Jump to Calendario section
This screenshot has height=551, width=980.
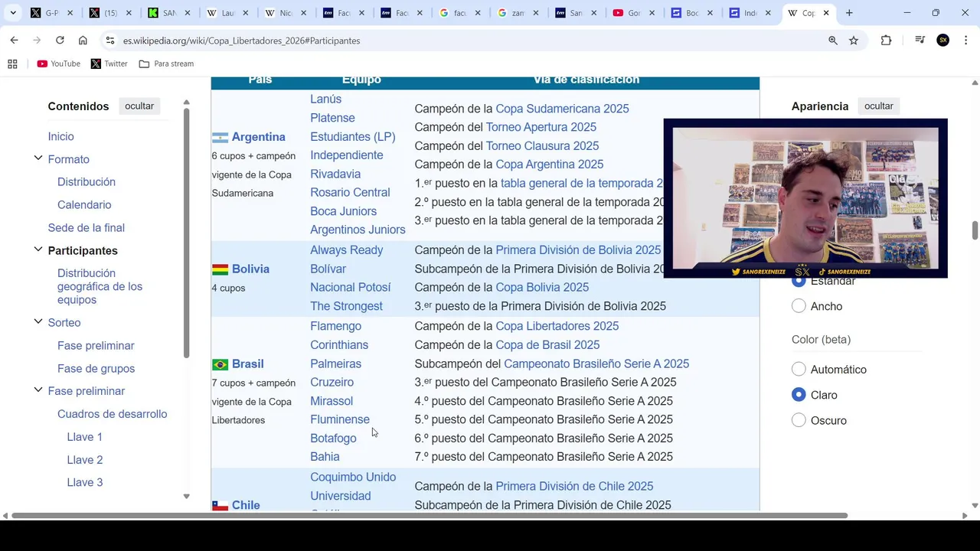(84, 205)
